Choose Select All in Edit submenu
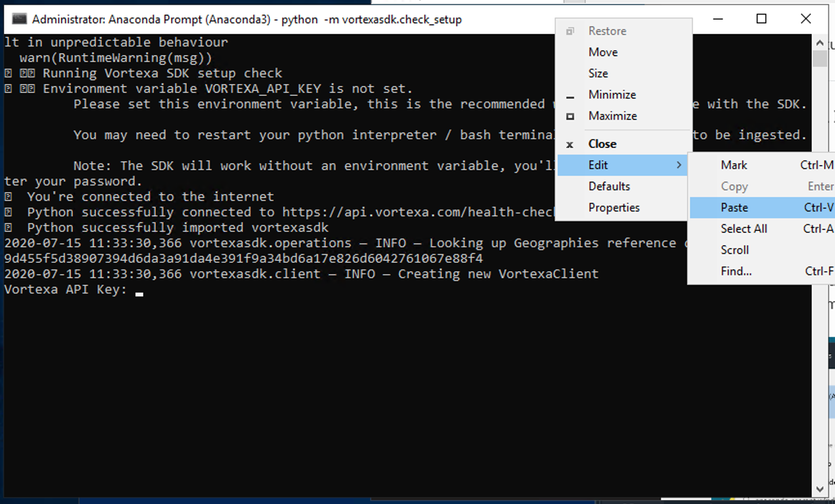Screen dimensions: 835x504 click(763, 229)
